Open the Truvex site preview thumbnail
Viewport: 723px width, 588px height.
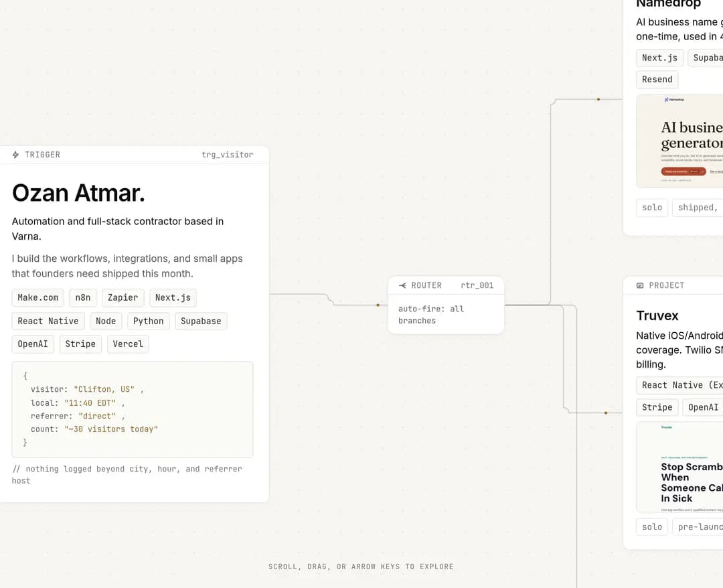[x=679, y=467]
